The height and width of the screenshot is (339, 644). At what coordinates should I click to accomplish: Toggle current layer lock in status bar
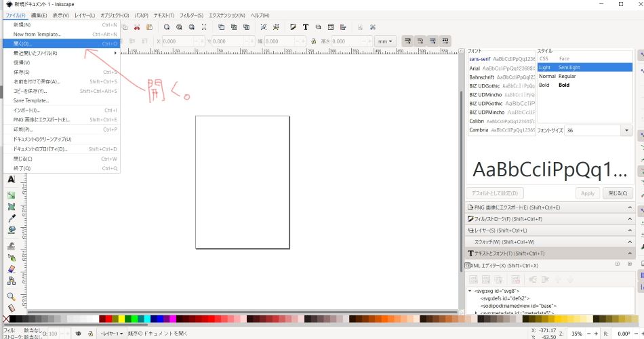pyautogui.click(x=90, y=334)
